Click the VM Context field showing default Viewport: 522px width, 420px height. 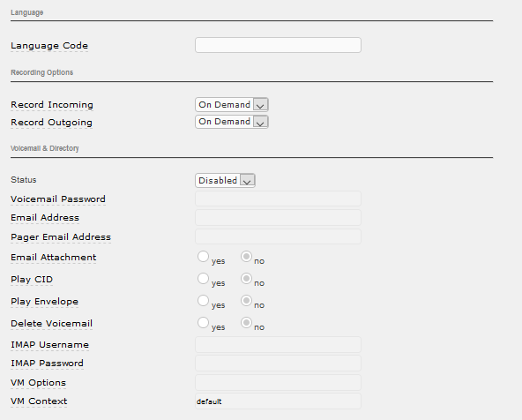click(x=278, y=401)
